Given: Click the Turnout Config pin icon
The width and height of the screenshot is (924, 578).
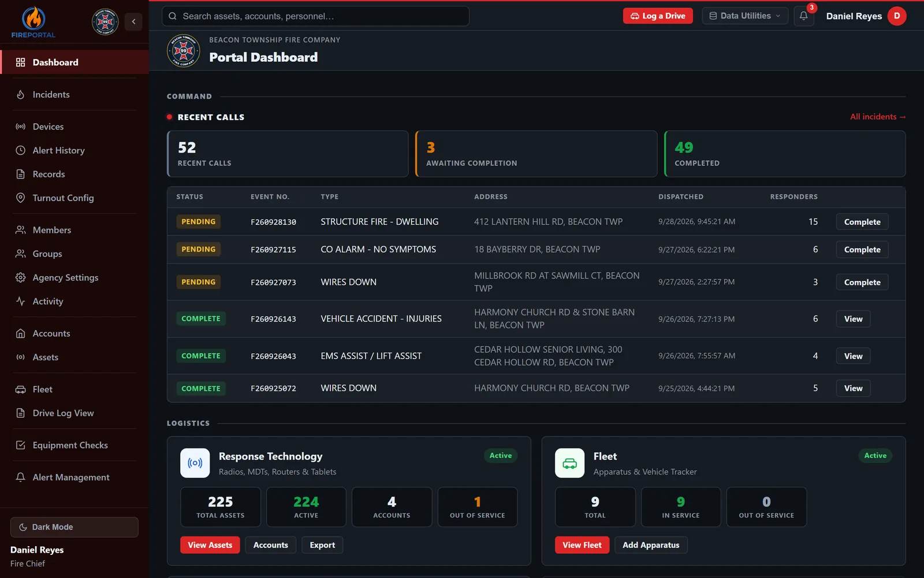Looking at the screenshot, I should click(21, 198).
